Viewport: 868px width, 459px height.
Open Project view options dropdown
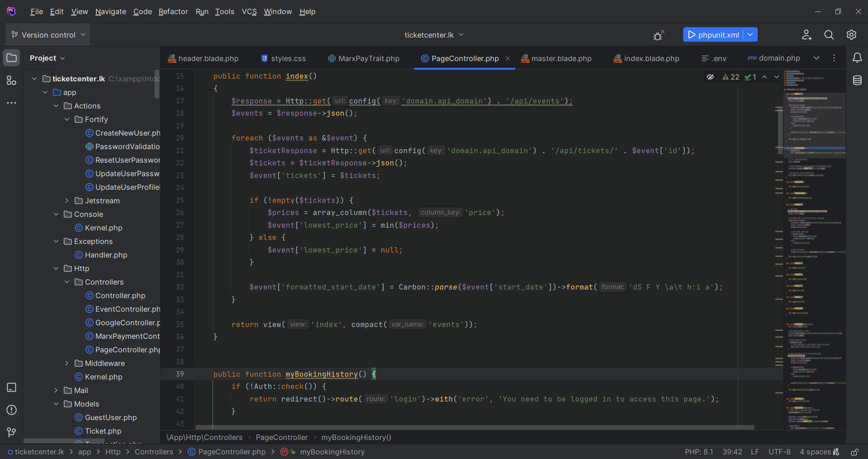(x=47, y=58)
